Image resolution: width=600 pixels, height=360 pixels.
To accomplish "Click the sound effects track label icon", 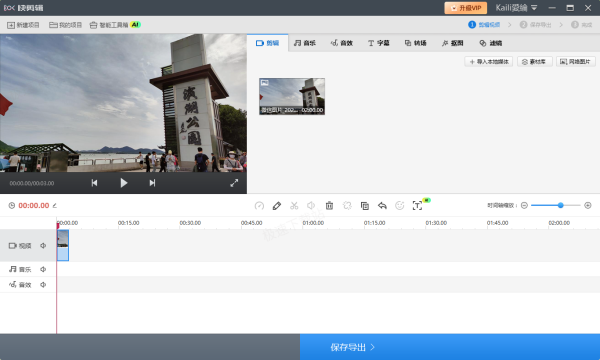I will click(x=13, y=285).
